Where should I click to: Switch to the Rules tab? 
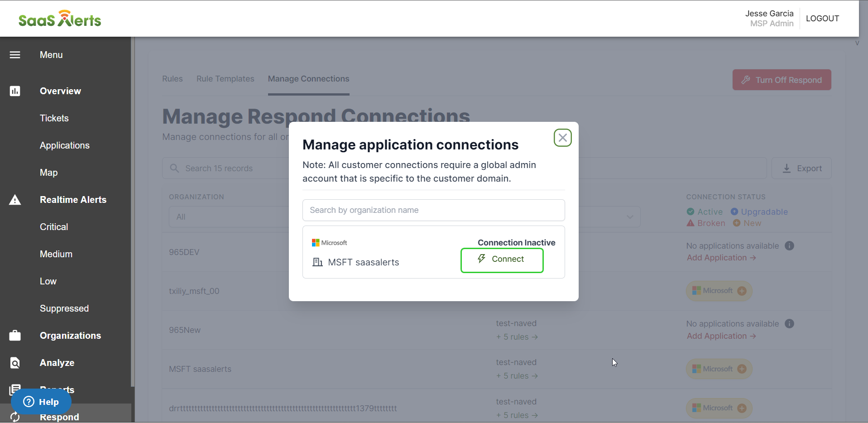coord(173,79)
